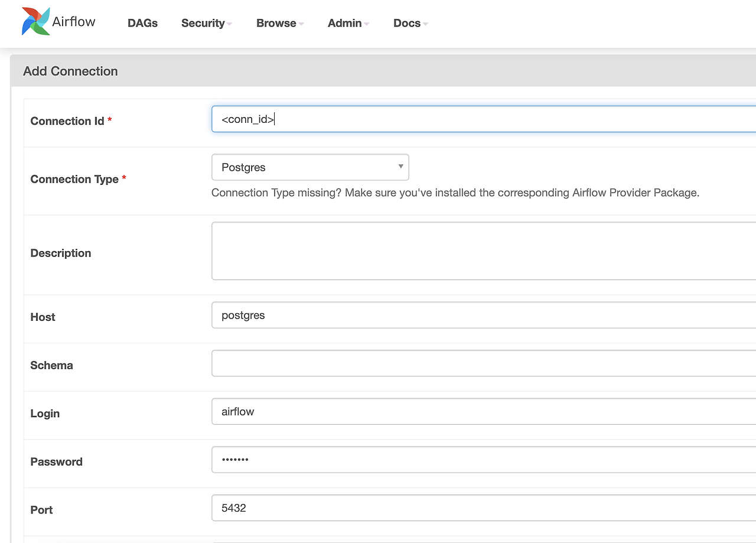Open the Admin menu
This screenshot has height=543, width=756.
click(348, 23)
